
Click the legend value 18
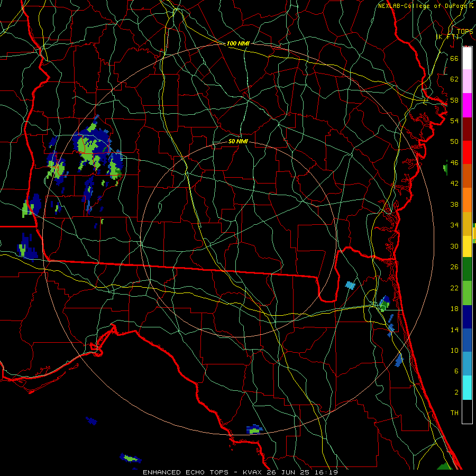454,309
